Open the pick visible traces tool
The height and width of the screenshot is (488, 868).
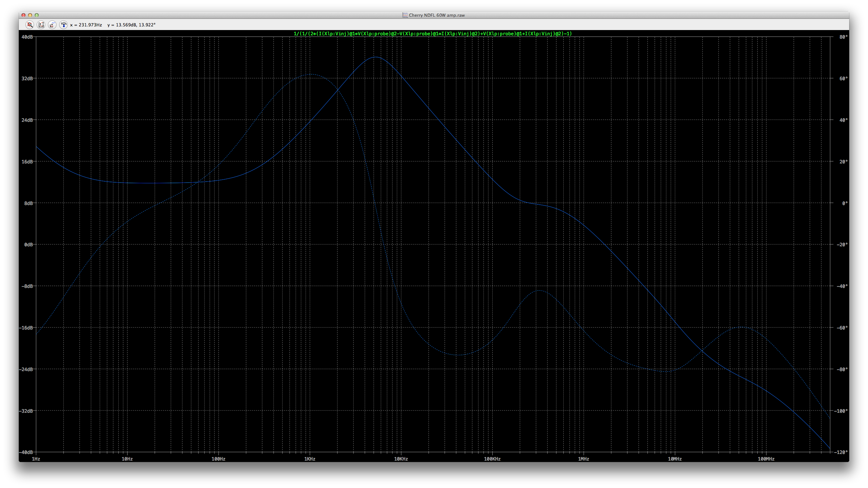[x=52, y=24]
